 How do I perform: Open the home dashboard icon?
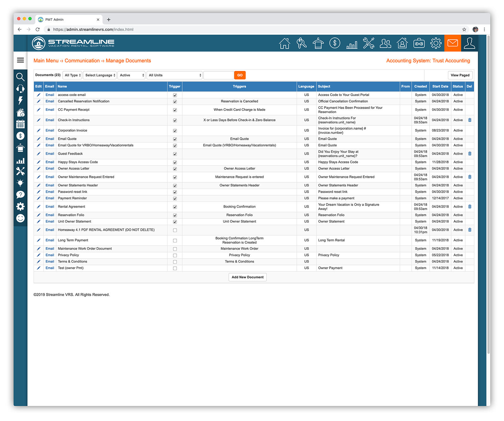(284, 43)
